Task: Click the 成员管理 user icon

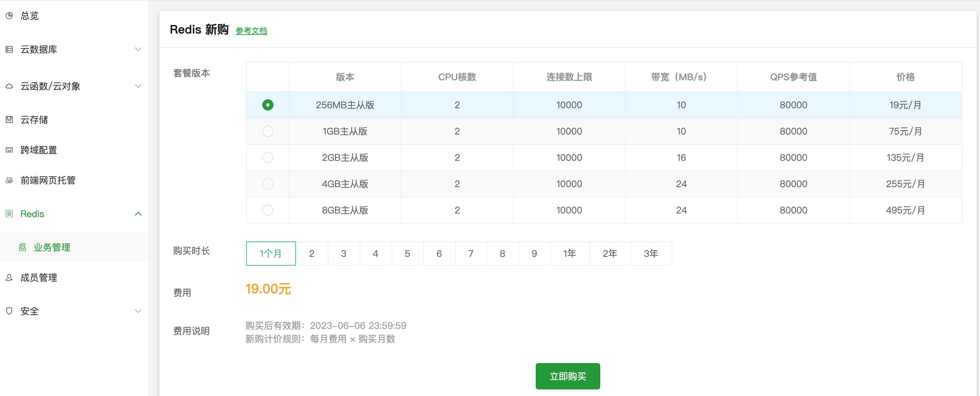Action: (9, 277)
